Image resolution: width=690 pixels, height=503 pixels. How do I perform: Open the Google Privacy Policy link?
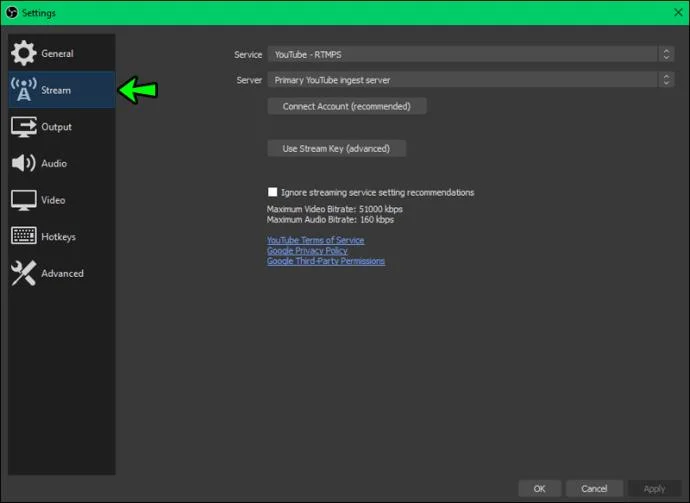tap(307, 251)
